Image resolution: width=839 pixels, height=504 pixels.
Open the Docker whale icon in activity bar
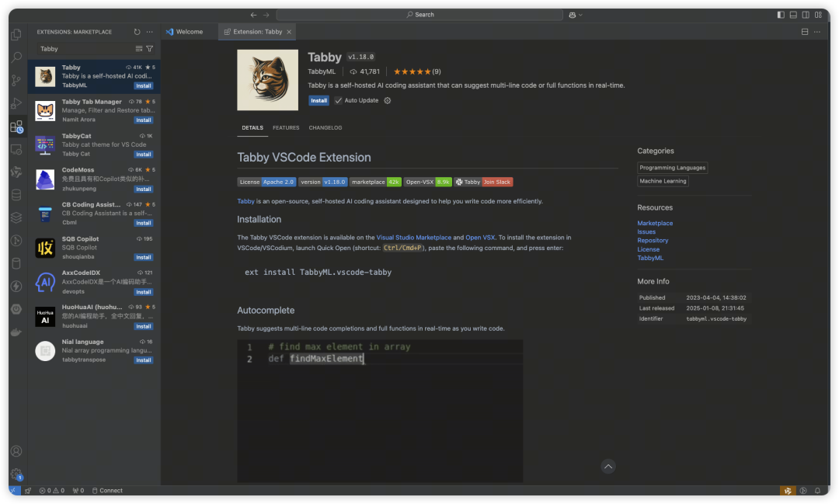point(16,332)
